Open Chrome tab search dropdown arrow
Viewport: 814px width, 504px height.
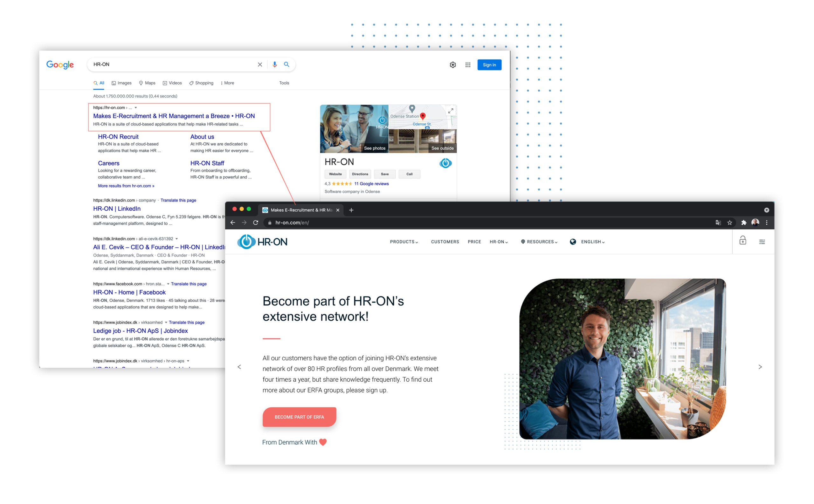click(766, 210)
